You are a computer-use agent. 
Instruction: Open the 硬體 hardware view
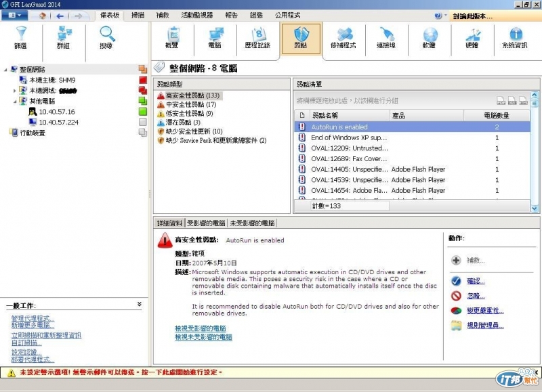[x=472, y=38]
